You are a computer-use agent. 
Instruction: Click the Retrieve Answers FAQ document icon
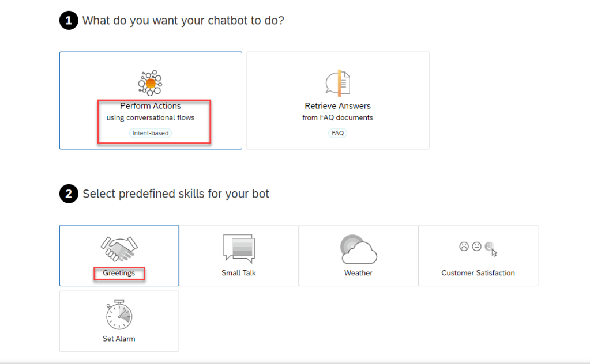point(337,83)
